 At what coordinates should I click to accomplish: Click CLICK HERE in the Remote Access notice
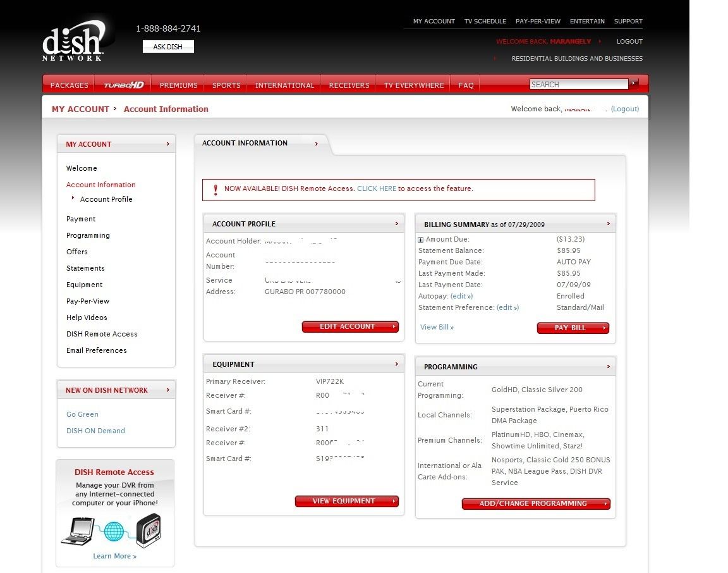[377, 188]
